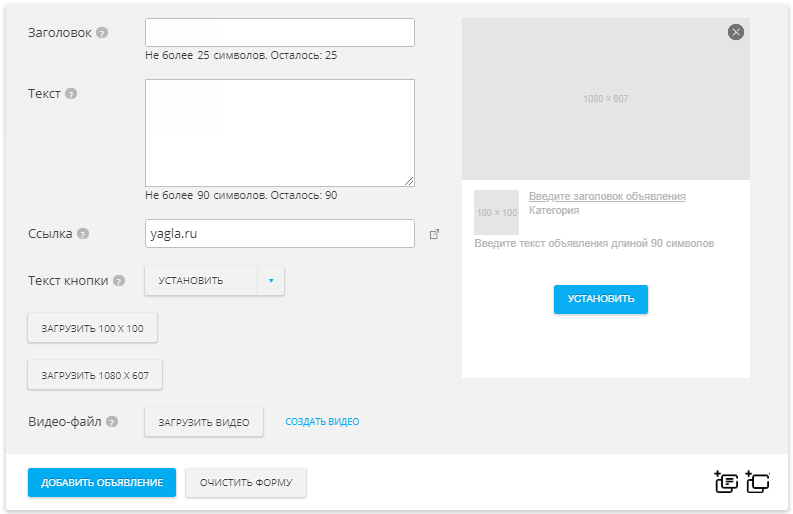Click ЗАГРУЗИТЬ 100 X 100 button

pyautogui.click(x=93, y=328)
